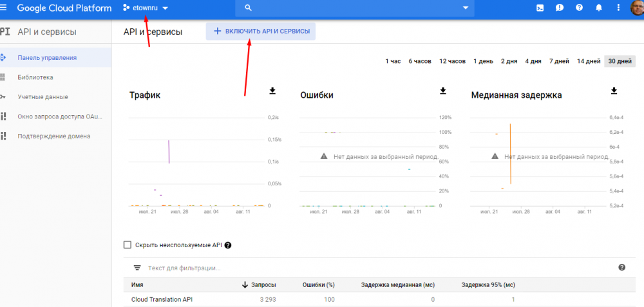Viewport: 644px width, 307px height.
Task: Select the 4 дня time range
Action: click(533, 62)
